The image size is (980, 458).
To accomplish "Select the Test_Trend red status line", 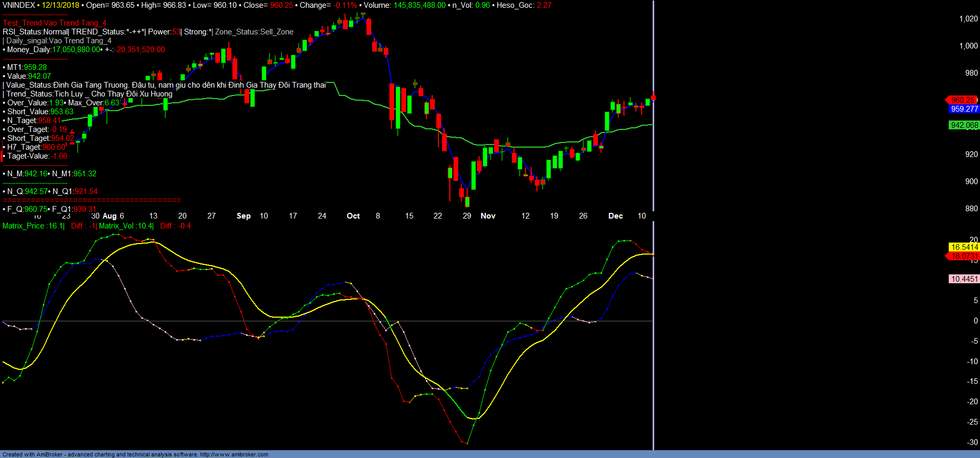I will click(55, 23).
